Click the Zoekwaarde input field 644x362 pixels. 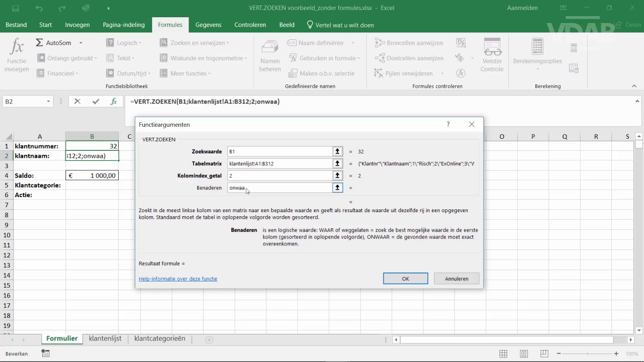tap(280, 151)
